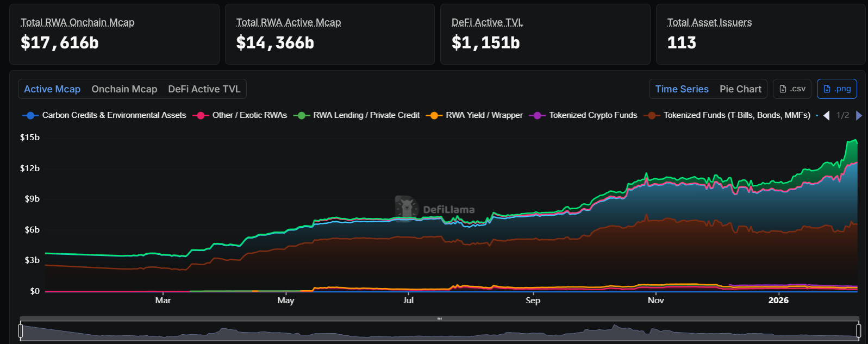
Task: Switch to Pie Chart view
Action: pyautogui.click(x=740, y=89)
